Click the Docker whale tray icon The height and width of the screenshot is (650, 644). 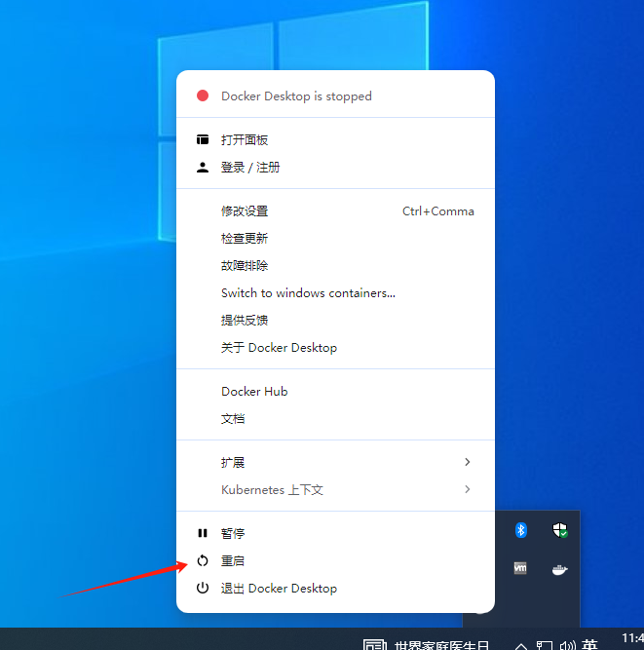[x=560, y=570]
